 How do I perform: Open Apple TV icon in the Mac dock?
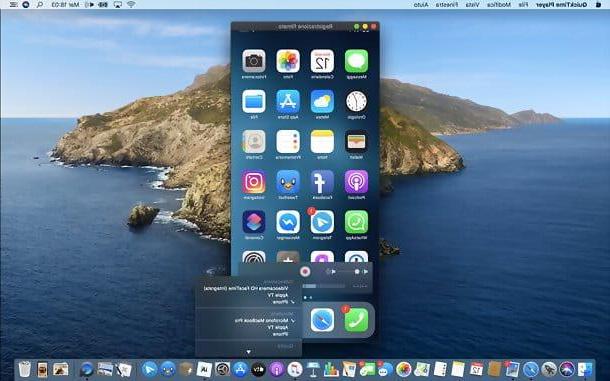pyautogui.click(x=258, y=369)
